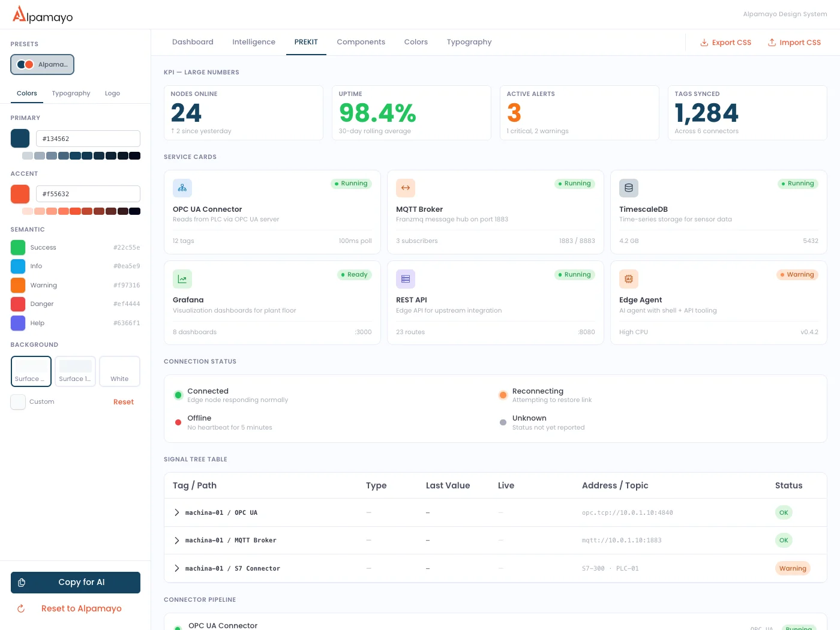Viewport: 840px width, 630px height.
Task: Choose the second Surface background option
Action: tap(75, 371)
